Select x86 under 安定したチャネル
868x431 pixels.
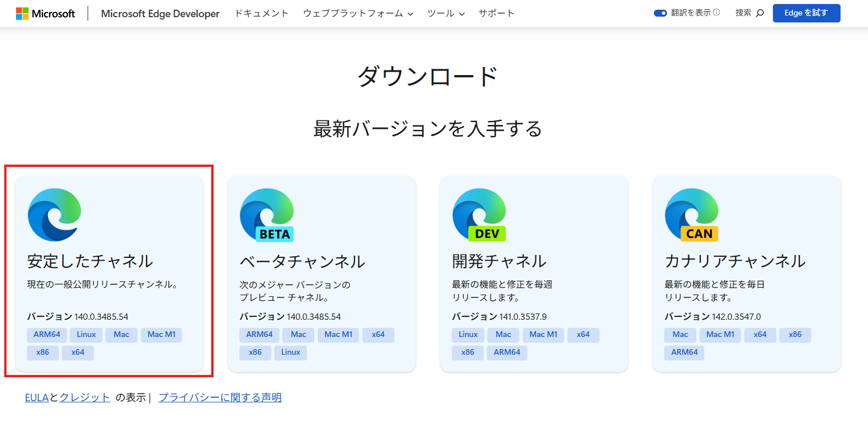point(43,352)
